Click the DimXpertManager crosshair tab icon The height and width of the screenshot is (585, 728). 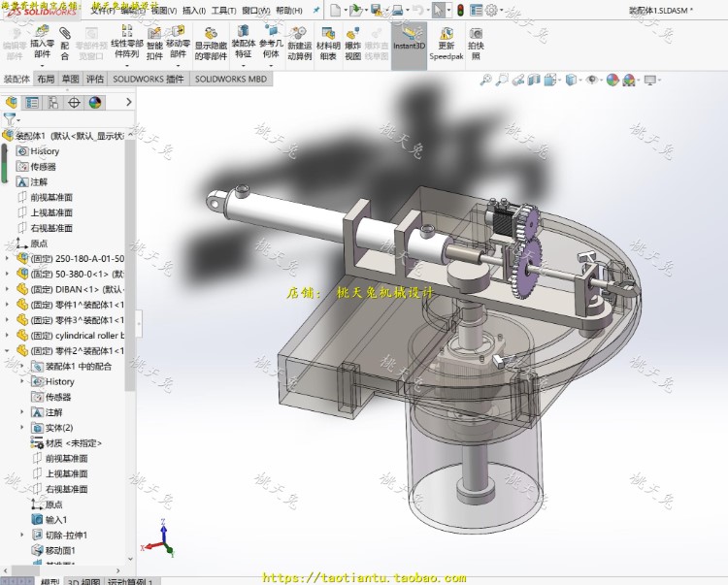(x=74, y=103)
